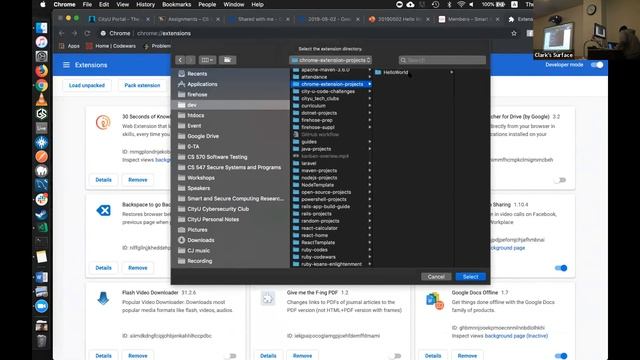Click Cancel in the file dialog
This screenshot has height=360, width=640.
(436, 277)
